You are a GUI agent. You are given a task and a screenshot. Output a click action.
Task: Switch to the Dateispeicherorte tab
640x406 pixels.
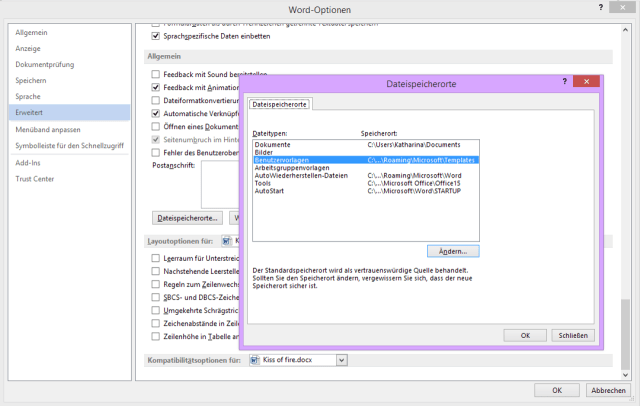[x=279, y=104]
